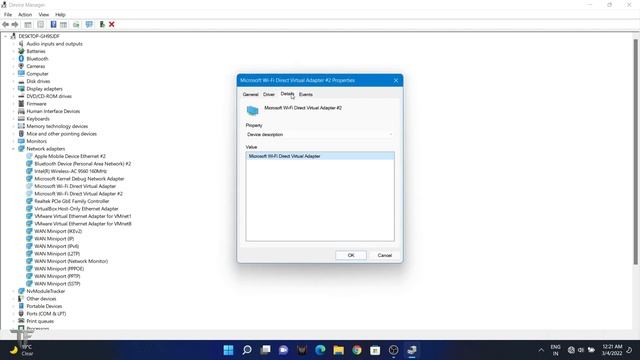Viewport: 640px width, 360px height.
Task: Switch to the Driver tab
Action: click(269, 94)
